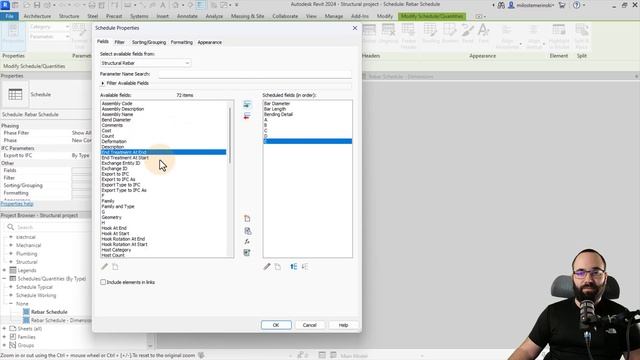Viewport: 640px width, 360px height.
Task: Click the Revit application logo icon
Action: point(5,5)
